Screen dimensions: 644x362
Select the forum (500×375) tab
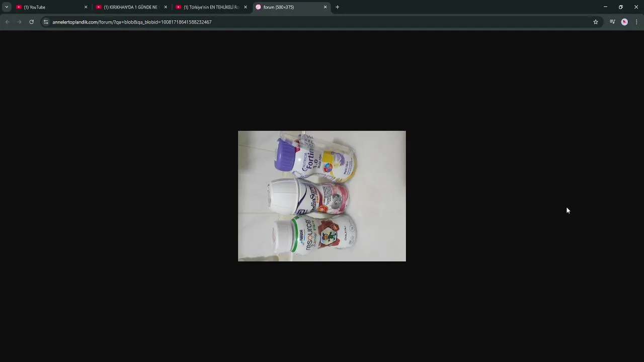pyautogui.click(x=292, y=7)
